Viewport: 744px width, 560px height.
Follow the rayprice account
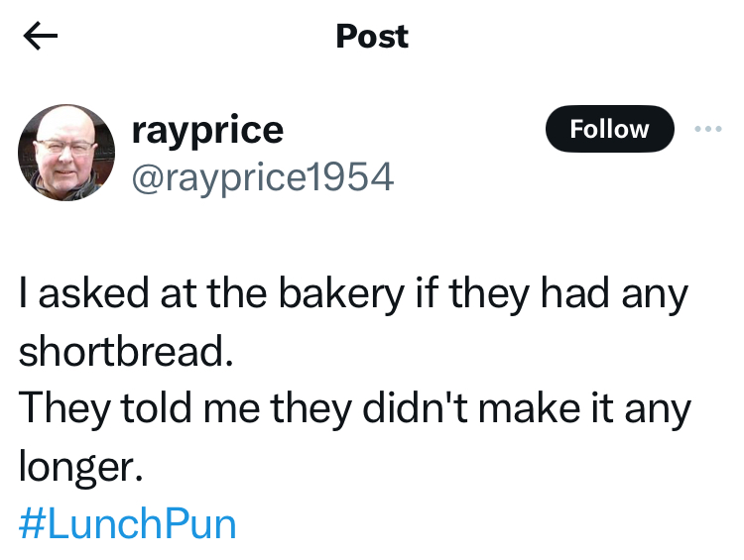pos(609,129)
